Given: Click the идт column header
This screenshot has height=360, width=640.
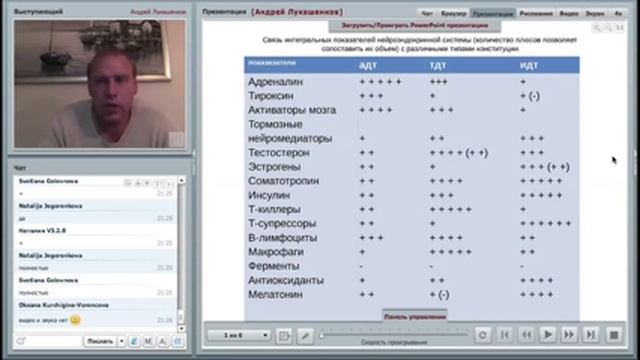Looking at the screenshot, I should click(x=529, y=65).
